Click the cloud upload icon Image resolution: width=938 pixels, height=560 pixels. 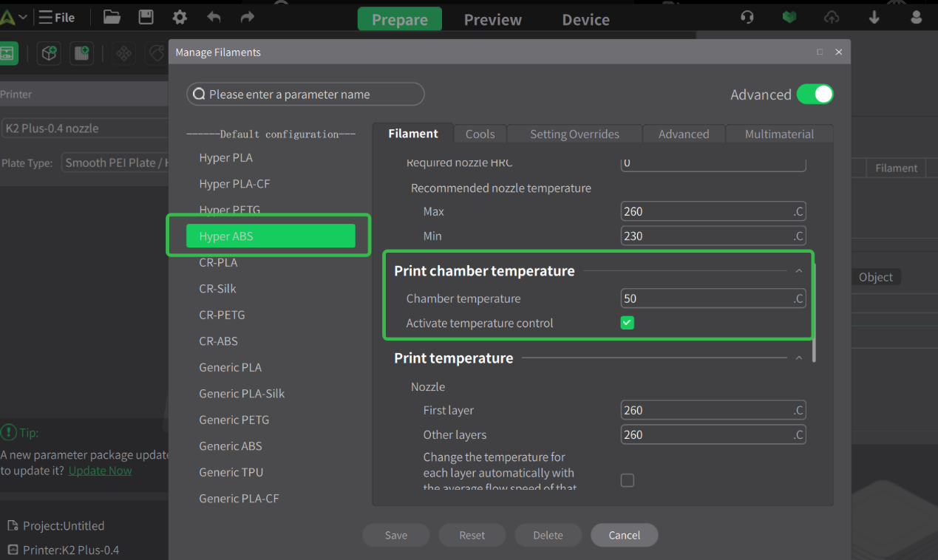click(832, 17)
